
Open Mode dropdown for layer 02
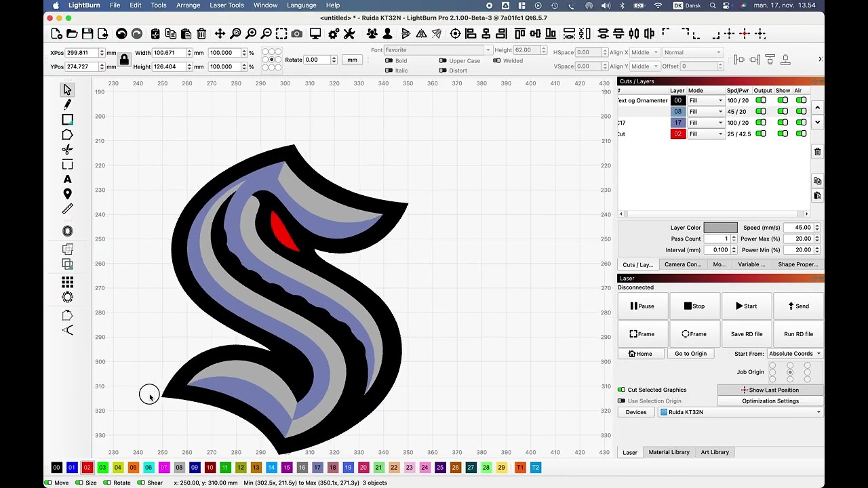[706, 134]
